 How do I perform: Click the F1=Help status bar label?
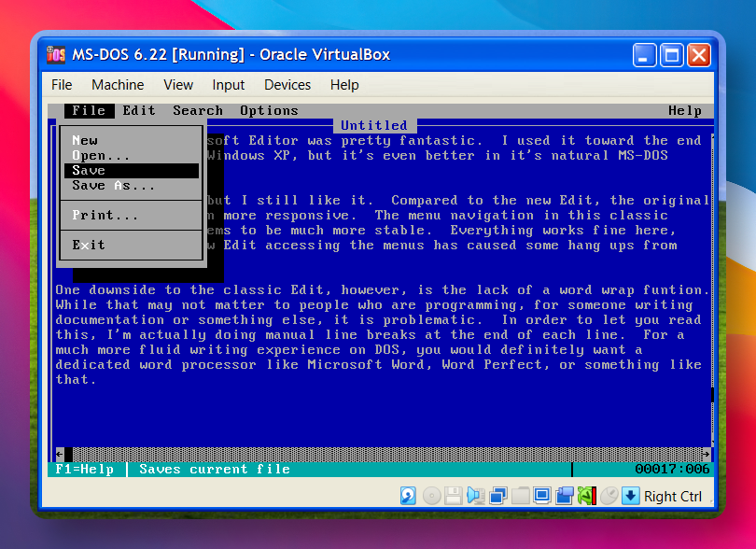[x=85, y=470]
